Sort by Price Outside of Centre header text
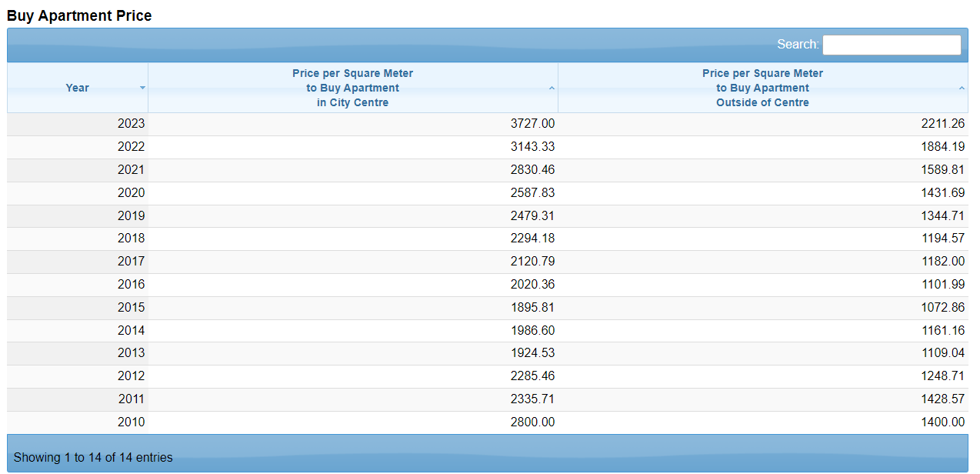The width and height of the screenshot is (980, 474). pos(762,88)
